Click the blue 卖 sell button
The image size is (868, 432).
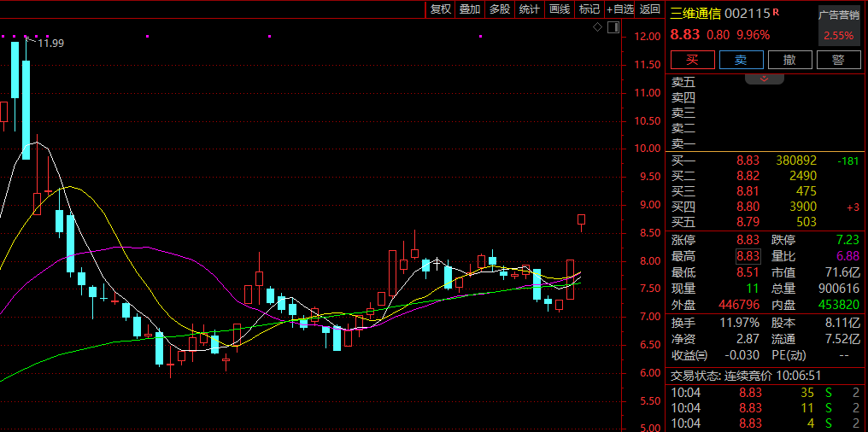click(x=742, y=60)
